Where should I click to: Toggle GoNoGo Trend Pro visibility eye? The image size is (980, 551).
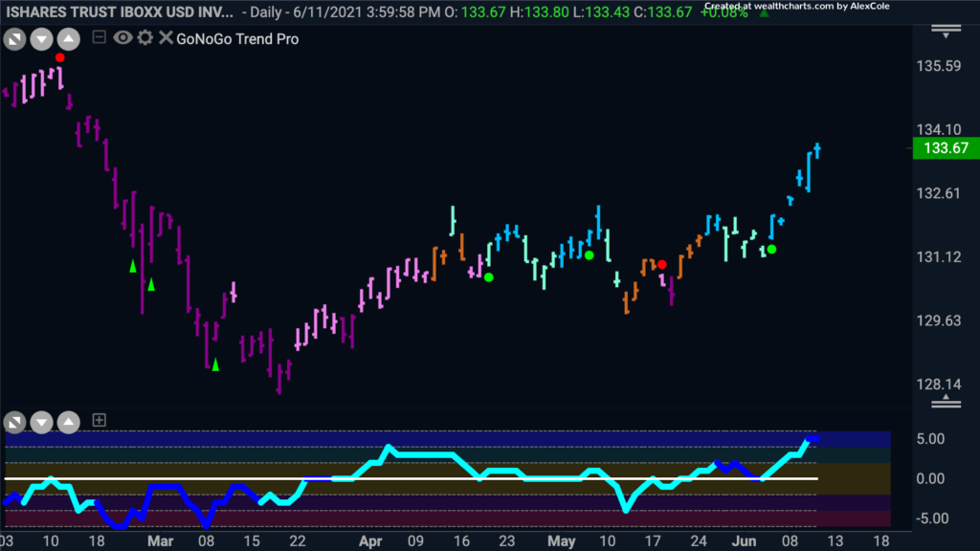pos(122,38)
